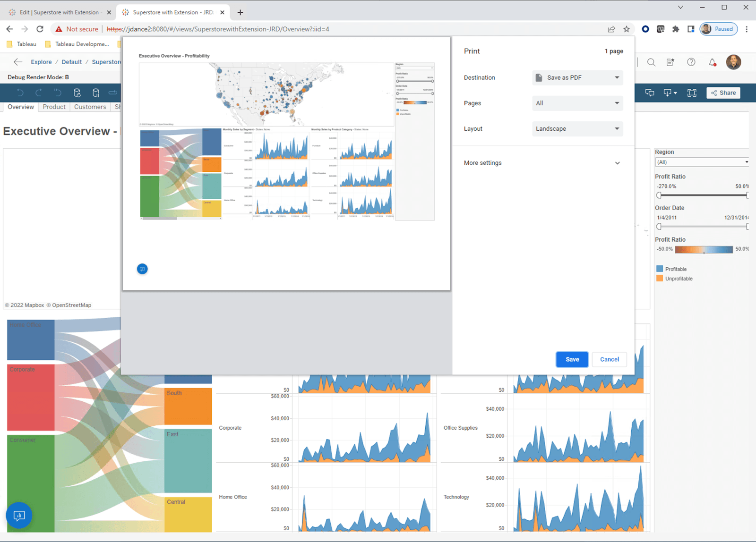
Task: Click the Refresh data source icon
Action: pyautogui.click(x=77, y=93)
